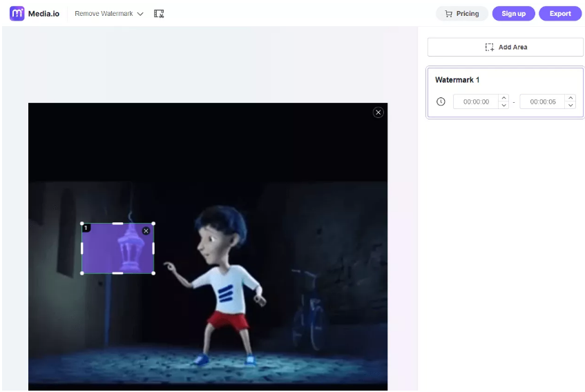Add a new watermark area
The width and height of the screenshot is (585, 392).
pyautogui.click(x=505, y=48)
